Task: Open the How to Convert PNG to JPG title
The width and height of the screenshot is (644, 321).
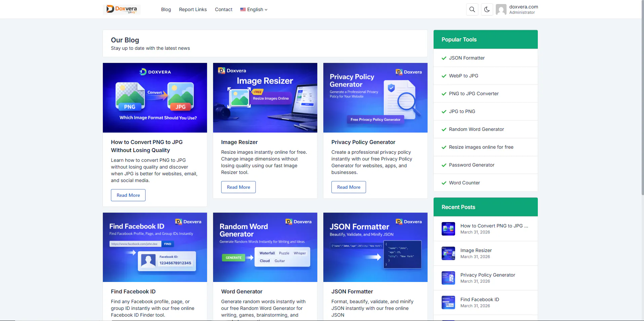Action: pos(147,146)
